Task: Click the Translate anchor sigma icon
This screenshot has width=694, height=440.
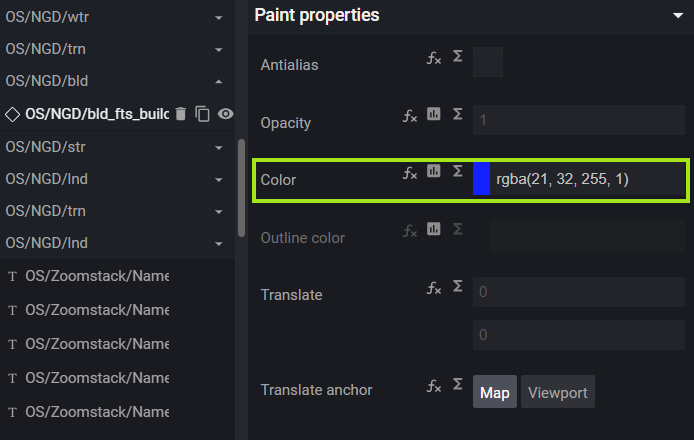Action: click(x=457, y=384)
